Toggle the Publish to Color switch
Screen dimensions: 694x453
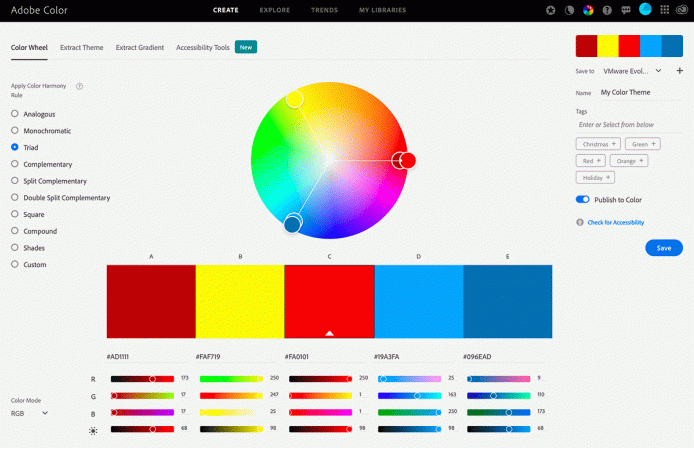tap(582, 200)
